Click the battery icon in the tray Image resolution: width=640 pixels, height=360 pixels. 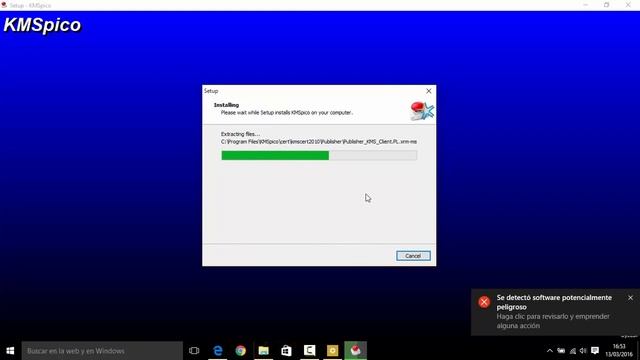561,351
